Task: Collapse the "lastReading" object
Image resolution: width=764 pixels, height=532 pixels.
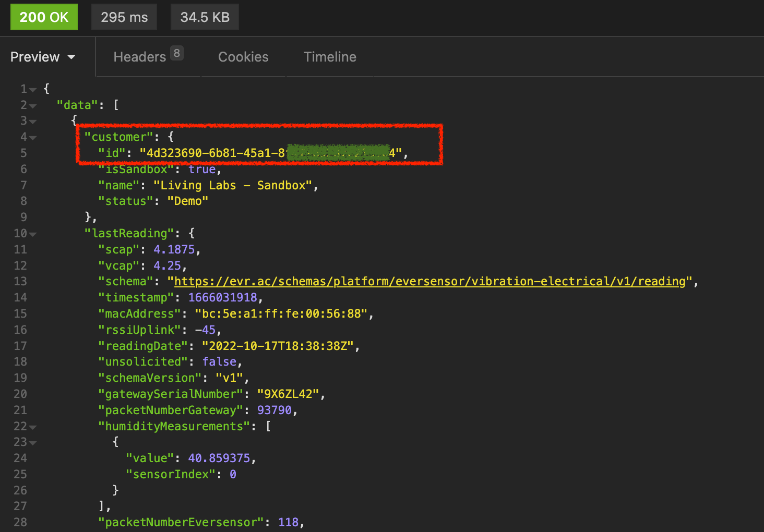Action: tap(33, 234)
